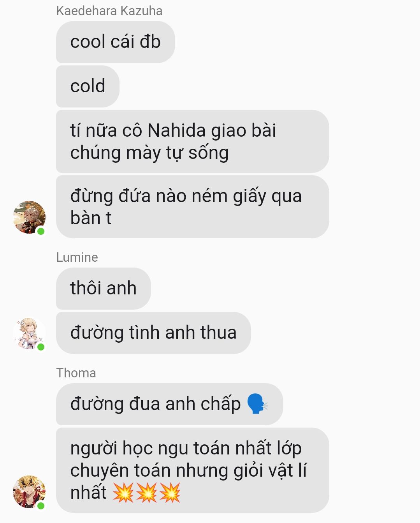Click the Thoma sender name label
The height and width of the screenshot is (523, 420).
[x=76, y=373]
